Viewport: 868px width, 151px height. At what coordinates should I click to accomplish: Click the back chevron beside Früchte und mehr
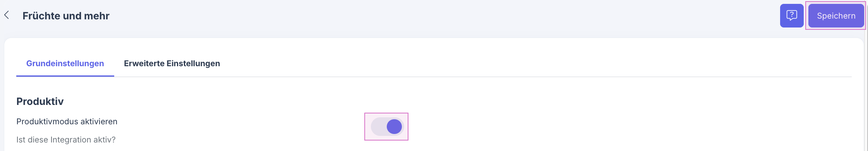(7, 15)
